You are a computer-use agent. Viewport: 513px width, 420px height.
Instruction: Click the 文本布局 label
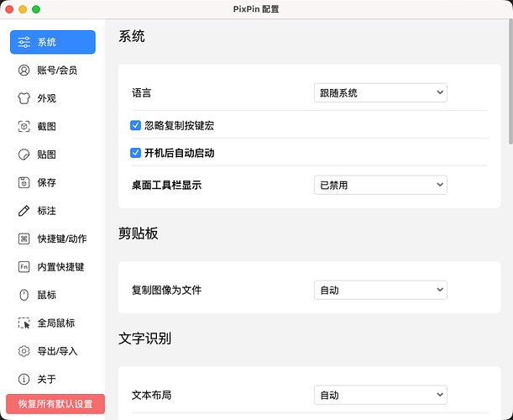coord(151,395)
